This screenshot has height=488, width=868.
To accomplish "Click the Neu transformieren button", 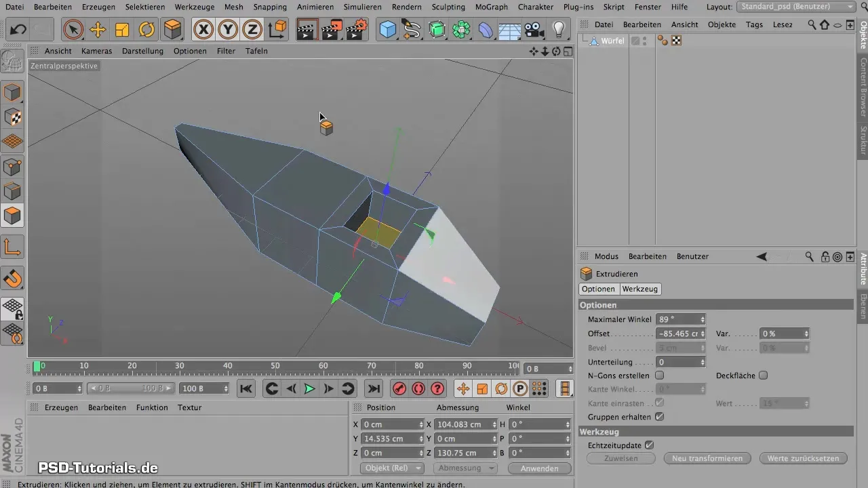I will pyautogui.click(x=707, y=458).
